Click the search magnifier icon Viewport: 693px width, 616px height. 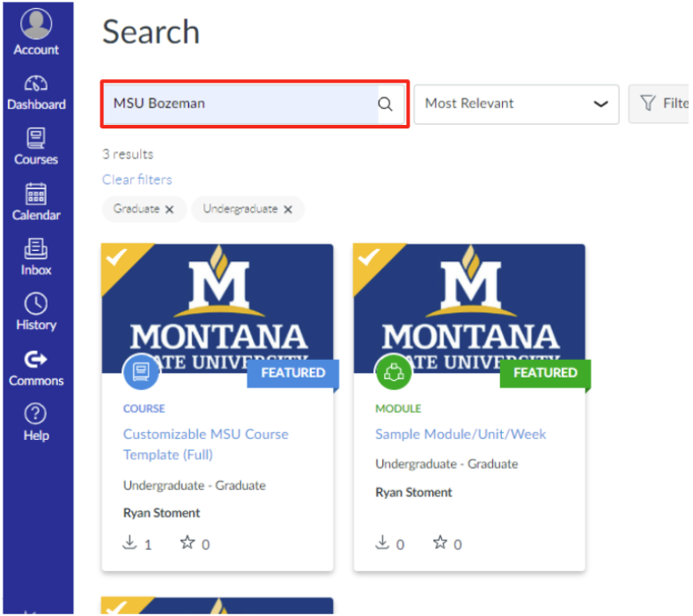pos(385,104)
